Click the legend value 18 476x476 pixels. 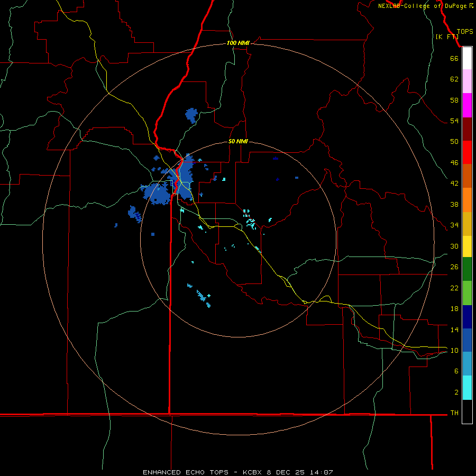point(454,309)
